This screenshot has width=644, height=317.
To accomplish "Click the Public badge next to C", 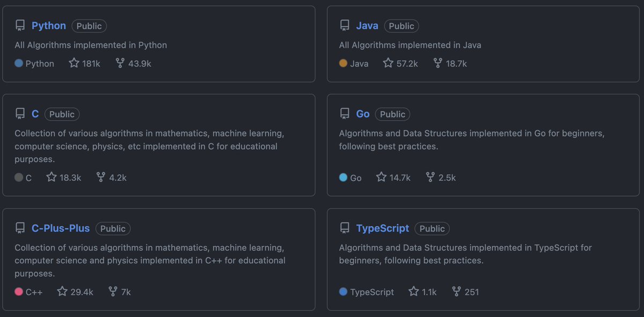I will tap(62, 114).
